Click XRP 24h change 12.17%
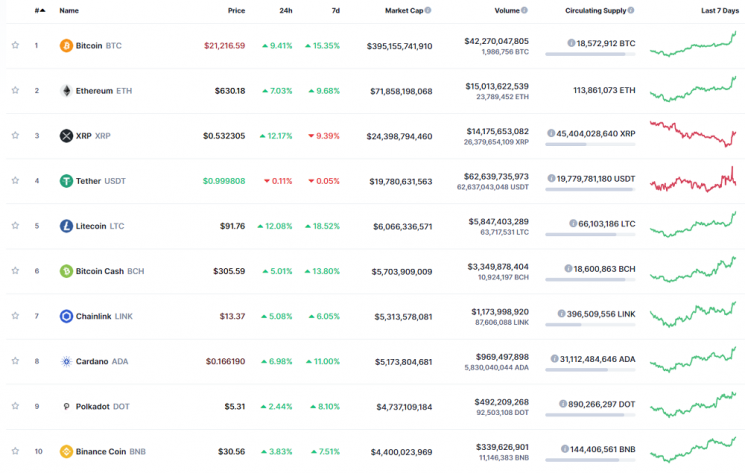This screenshot has width=745, height=473. [x=276, y=136]
